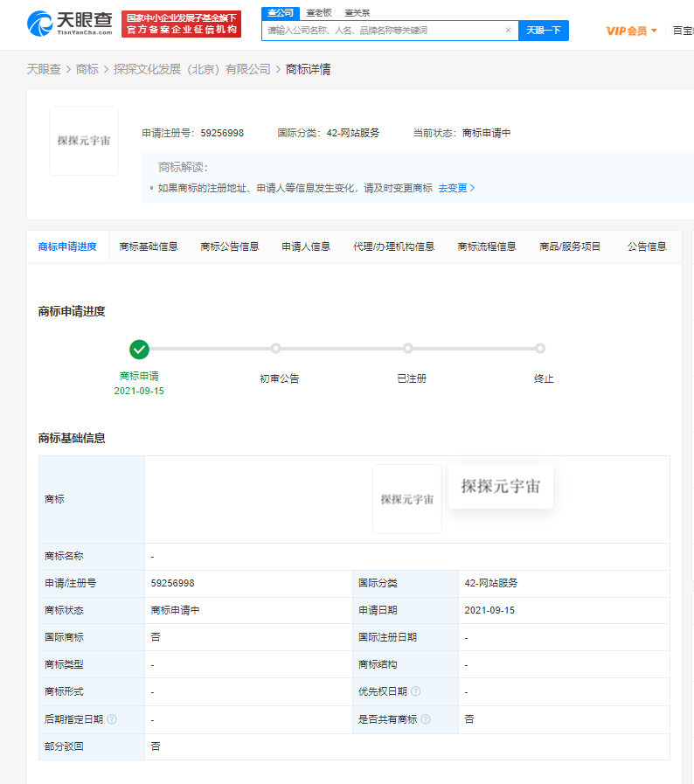Open the 探探元宇宙 trademark image at top
694x784 pixels.
pos(84,141)
